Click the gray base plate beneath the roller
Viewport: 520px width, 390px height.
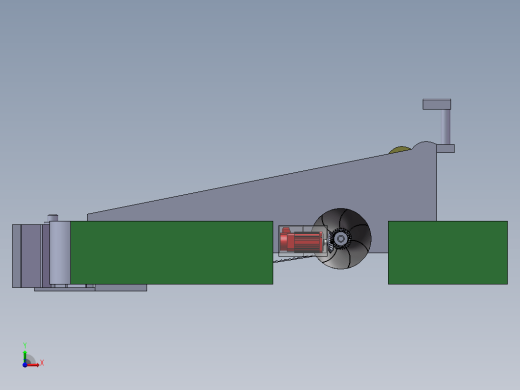tap(90, 288)
